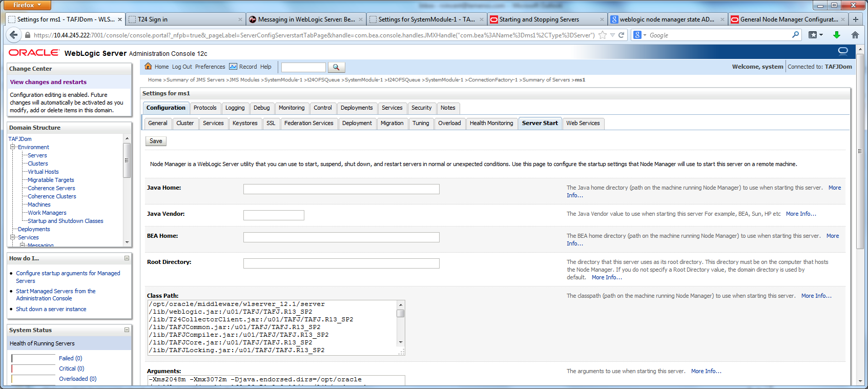Click into the Root Directory field
868x389 pixels.
(x=341, y=263)
